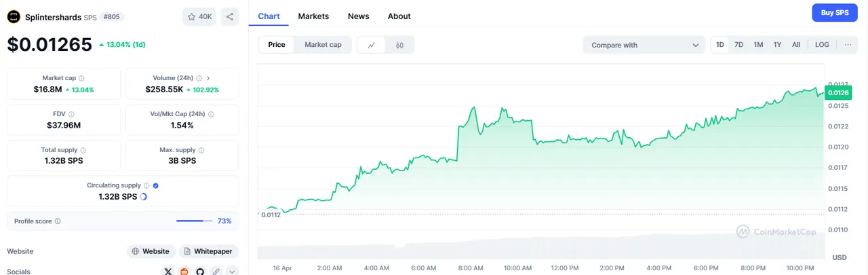Select the 1Y time range
This screenshot has width=868, height=275.
(x=778, y=45)
